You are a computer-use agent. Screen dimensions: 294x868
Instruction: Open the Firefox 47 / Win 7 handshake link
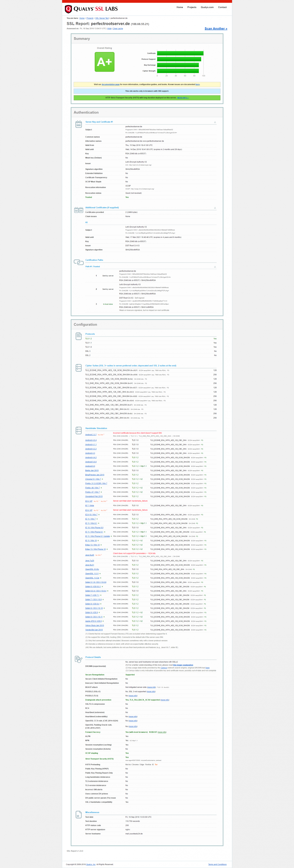tap(92, 492)
